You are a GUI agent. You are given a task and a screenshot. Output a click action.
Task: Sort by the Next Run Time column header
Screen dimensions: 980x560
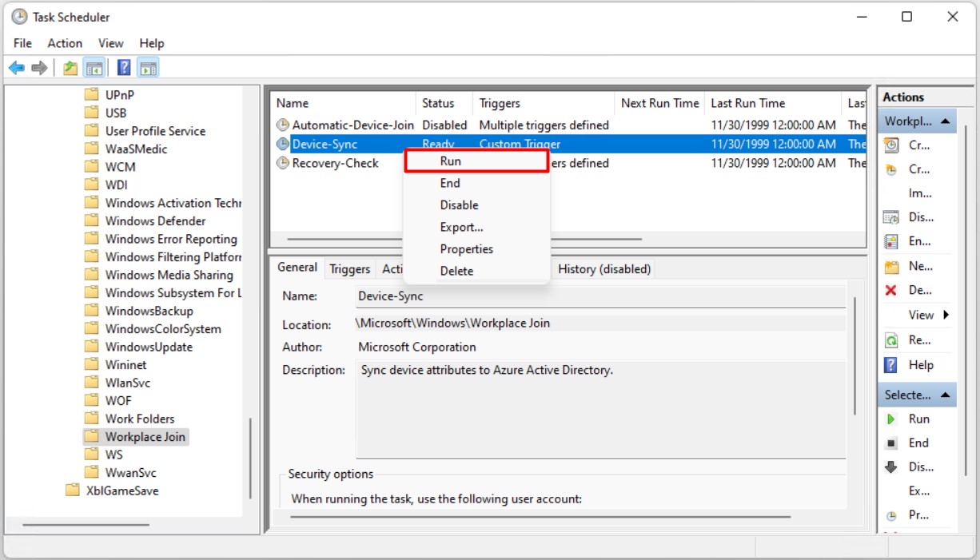[x=660, y=103]
